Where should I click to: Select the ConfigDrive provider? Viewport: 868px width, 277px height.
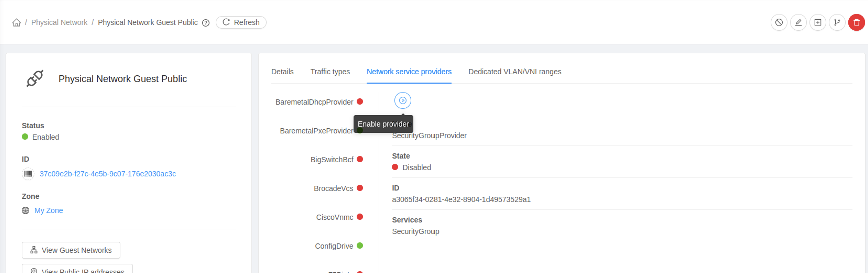click(334, 246)
